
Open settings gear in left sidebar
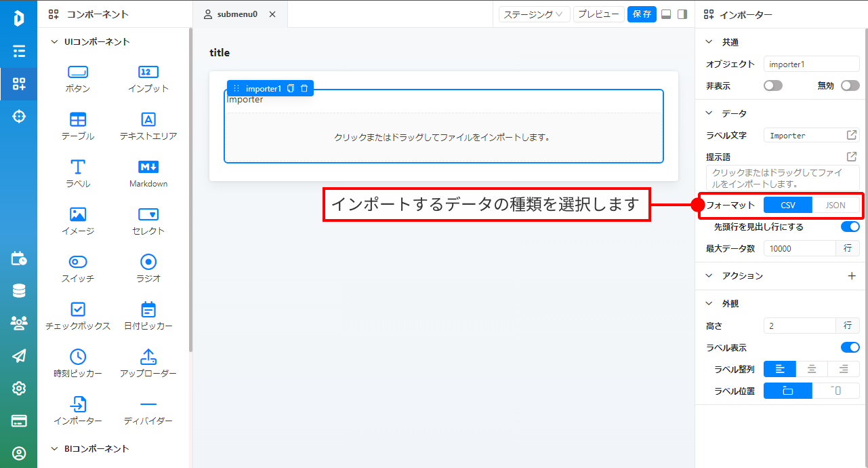(x=19, y=388)
